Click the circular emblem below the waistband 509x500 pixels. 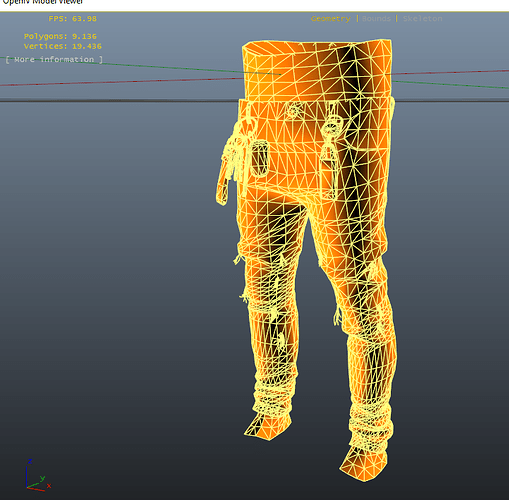294,110
